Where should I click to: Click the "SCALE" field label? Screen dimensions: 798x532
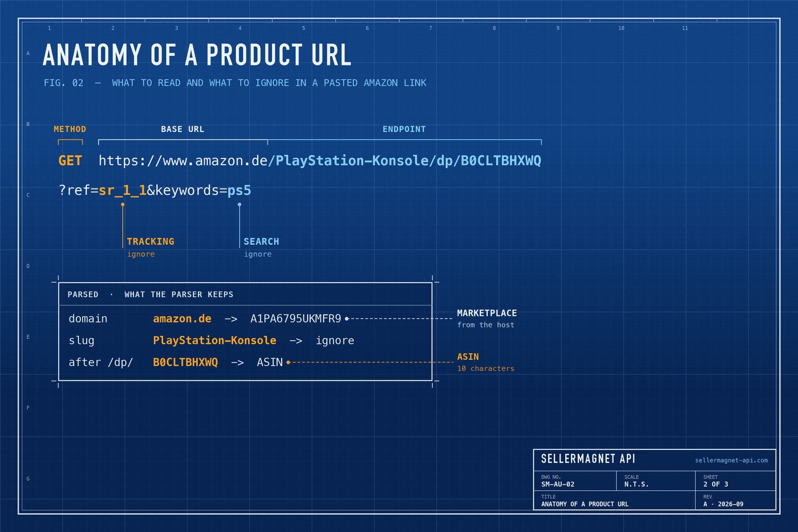coord(631,477)
